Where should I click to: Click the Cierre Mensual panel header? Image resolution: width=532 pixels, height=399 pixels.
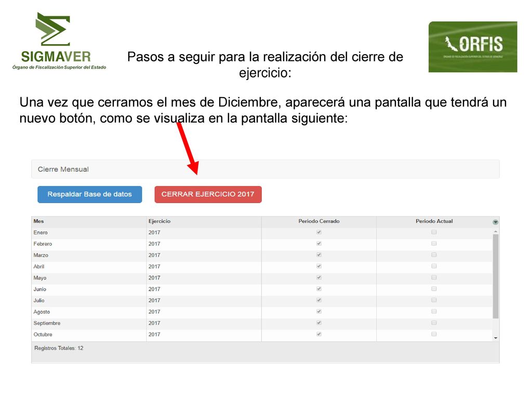pyautogui.click(x=265, y=169)
